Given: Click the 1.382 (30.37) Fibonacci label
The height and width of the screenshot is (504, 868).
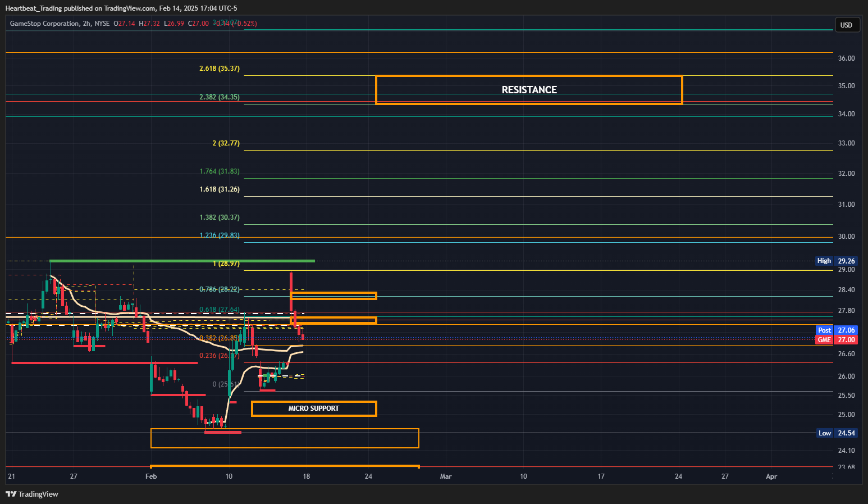Looking at the screenshot, I should coord(220,217).
